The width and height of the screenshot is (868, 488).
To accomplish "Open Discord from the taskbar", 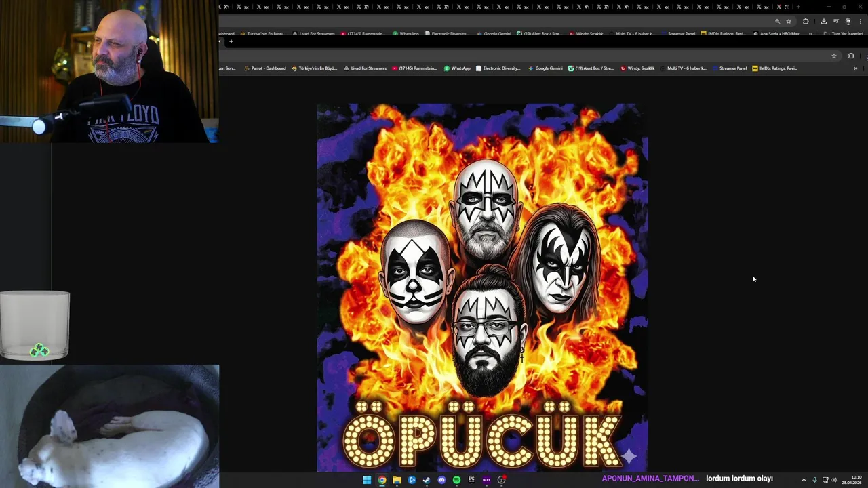I will click(x=441, y=480).
